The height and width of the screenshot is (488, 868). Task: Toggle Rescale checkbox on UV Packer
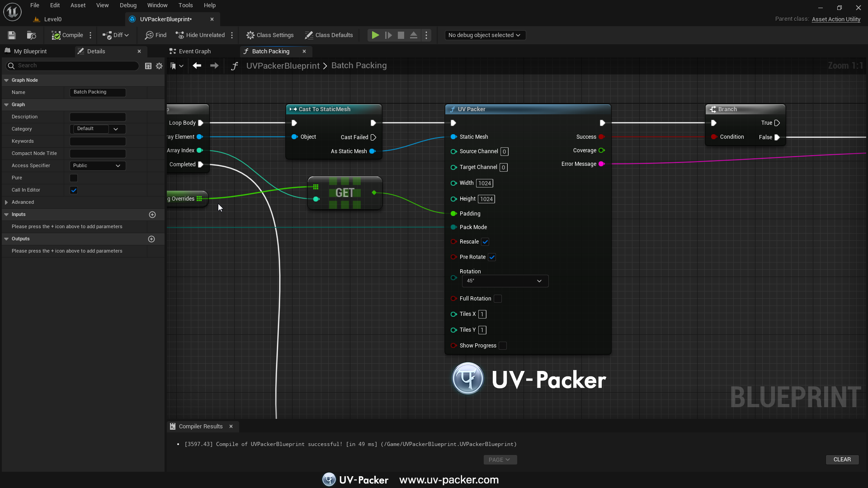[485, 242]
